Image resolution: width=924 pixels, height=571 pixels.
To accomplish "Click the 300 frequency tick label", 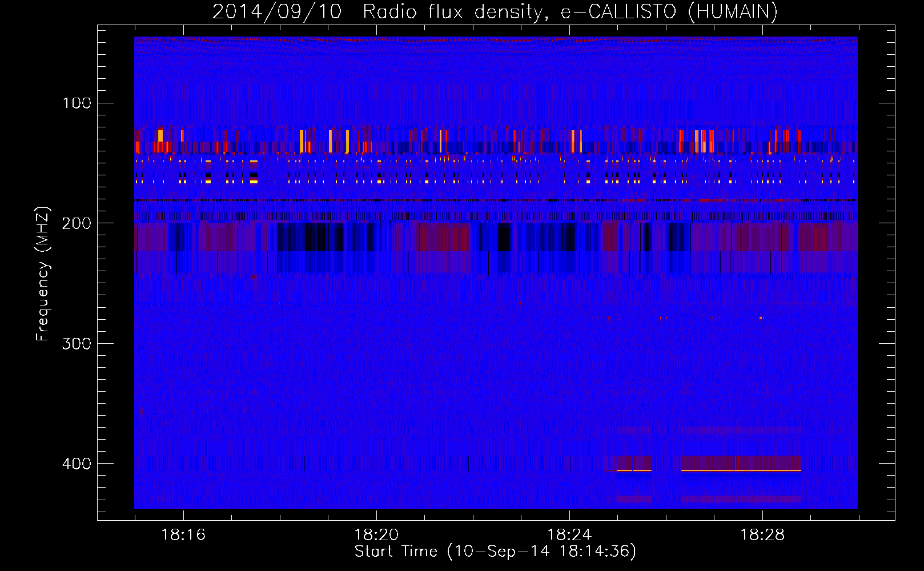I will (x=77, y=343).
